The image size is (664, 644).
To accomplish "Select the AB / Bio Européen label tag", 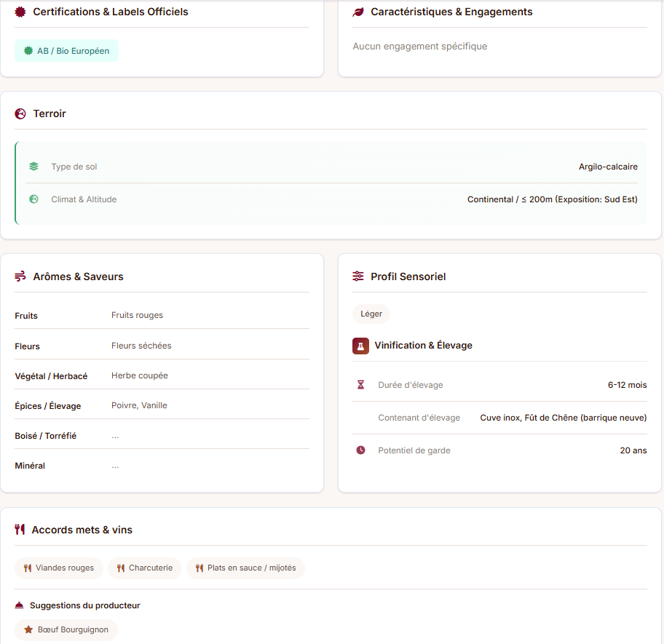I will 66,51.
